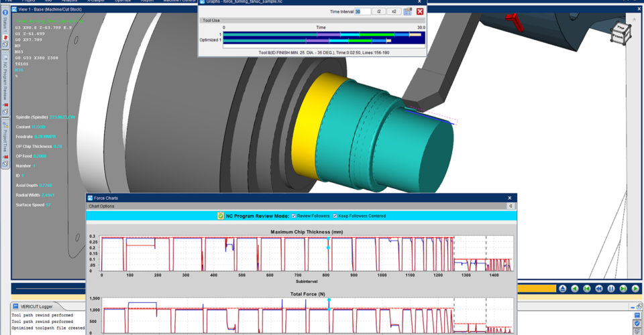Click the NC Program Review panel icon
644x335 pixels.
(x=5, y=58)
